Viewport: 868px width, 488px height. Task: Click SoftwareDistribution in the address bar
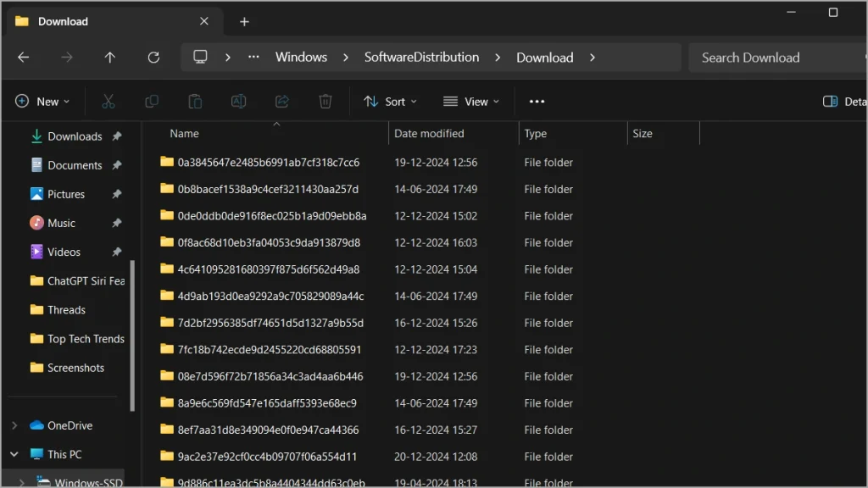click(x=421, y=58)
